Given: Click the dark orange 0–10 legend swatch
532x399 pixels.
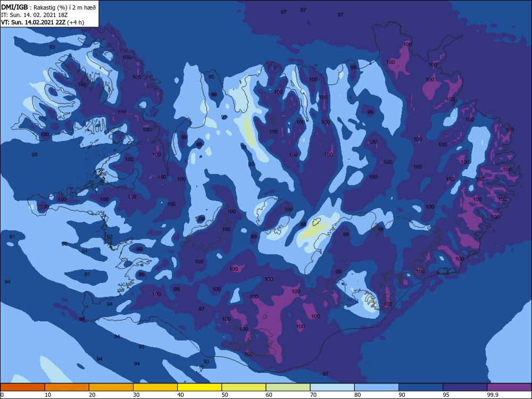Looking at the screenshot, I should coord(22,387).
